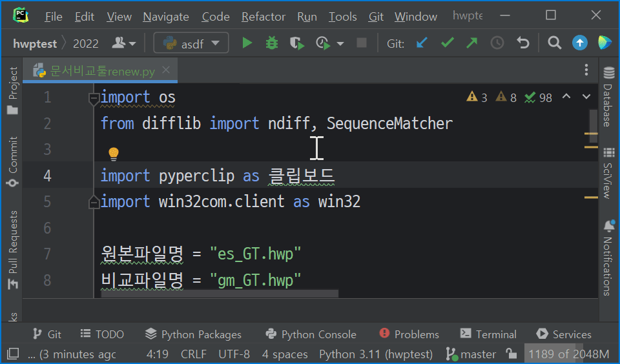Open the View menu

119,17
